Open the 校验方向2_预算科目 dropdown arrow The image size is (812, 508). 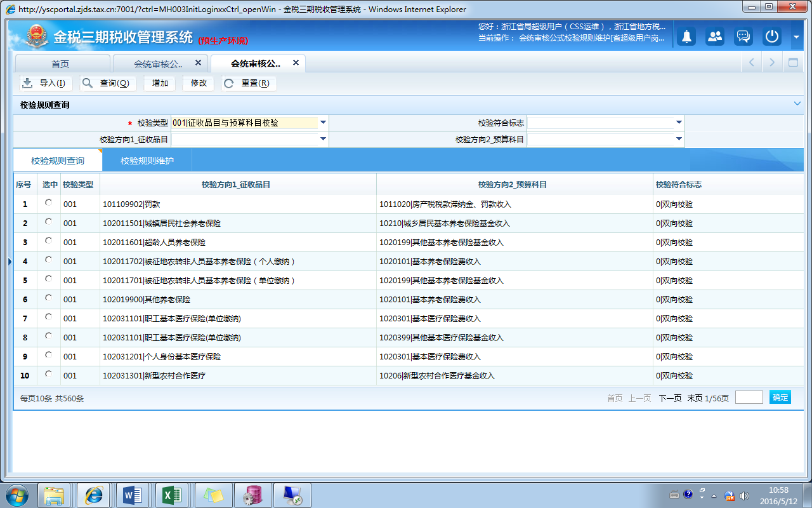[679, 139]
